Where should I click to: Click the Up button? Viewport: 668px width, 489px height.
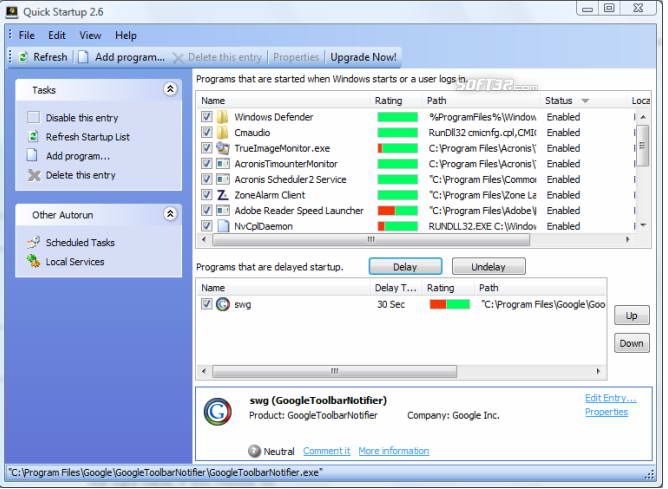(x=631, y=316)
